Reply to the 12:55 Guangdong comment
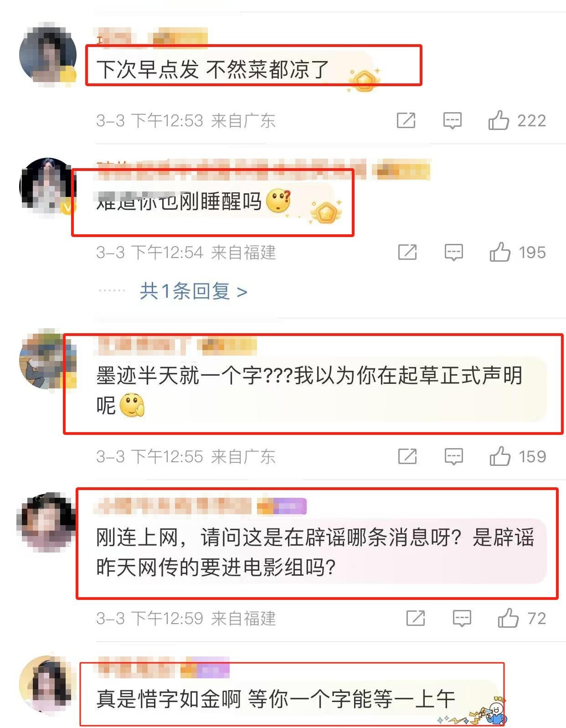This screenshot has width=566, height=728. coord(454,457)
